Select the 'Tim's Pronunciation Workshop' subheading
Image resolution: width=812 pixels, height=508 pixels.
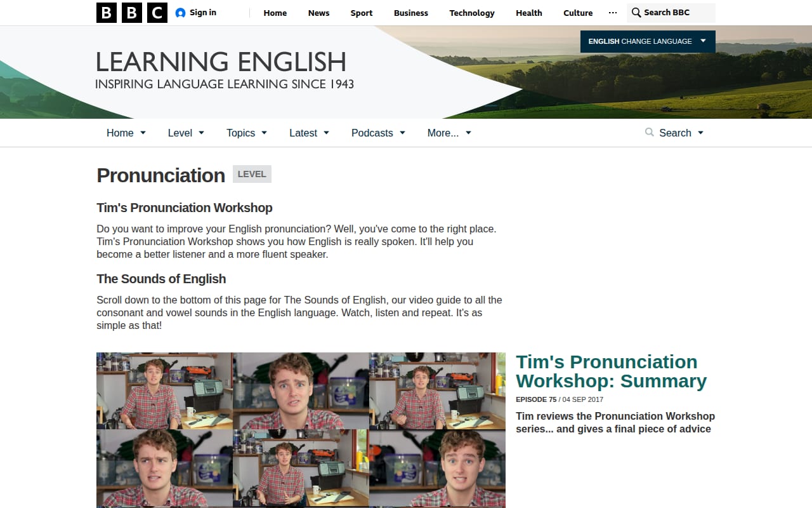coord(185,208)
